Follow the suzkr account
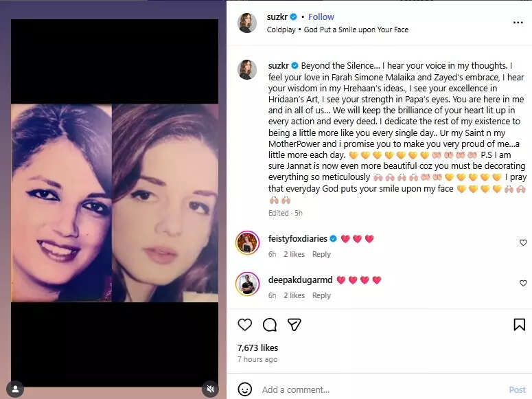532x399 pixels. pos(321,16)
